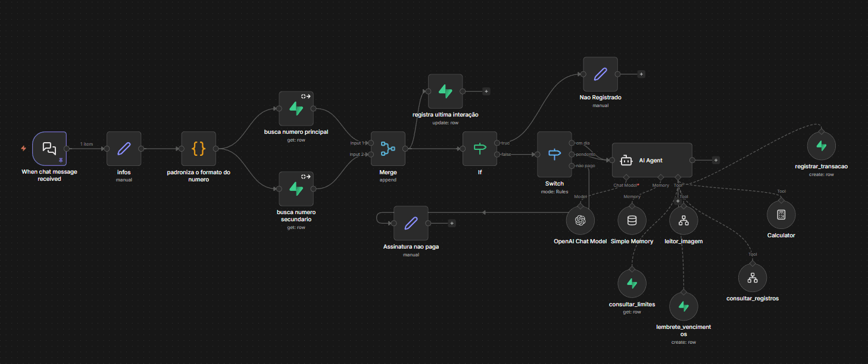The width and height of the screenshot is (868, 364).
Task: Select the "registra ultima interação" node
Action: tap(445, 91)
